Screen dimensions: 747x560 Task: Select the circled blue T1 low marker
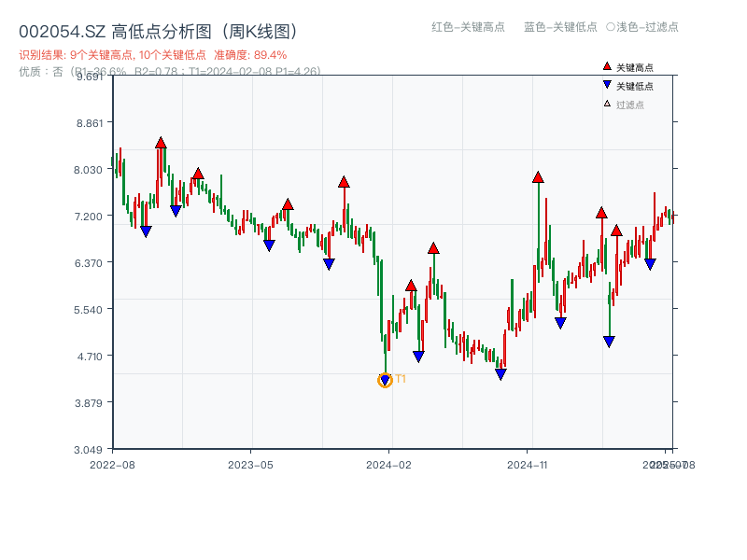[x=385, y=380]
